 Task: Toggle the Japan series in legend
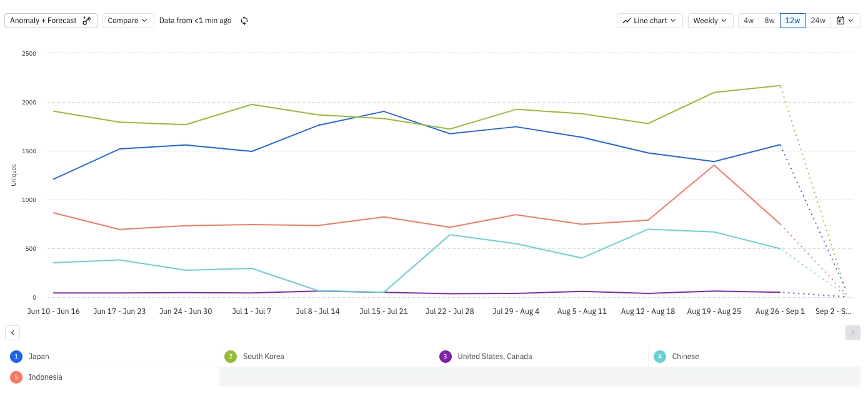39,357
